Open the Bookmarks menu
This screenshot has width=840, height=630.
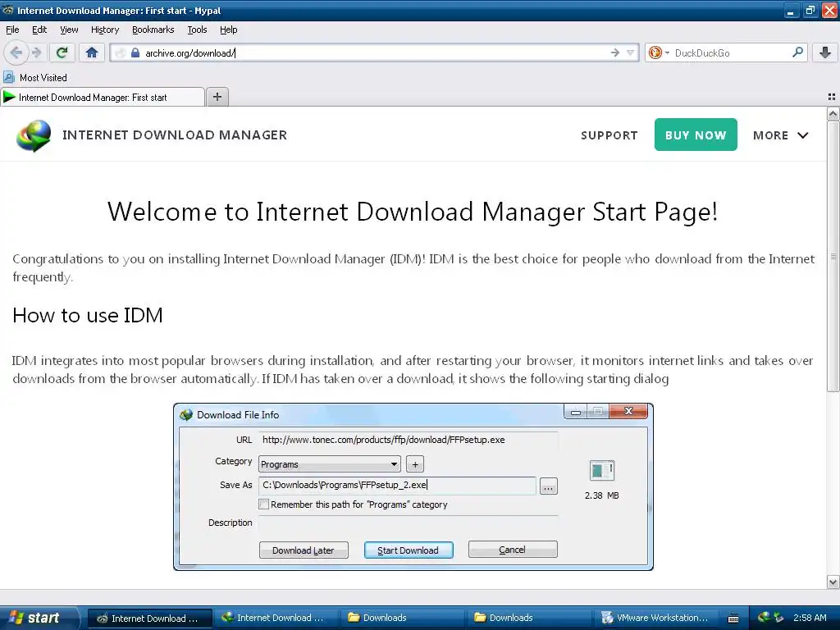[x=153, y=30]
